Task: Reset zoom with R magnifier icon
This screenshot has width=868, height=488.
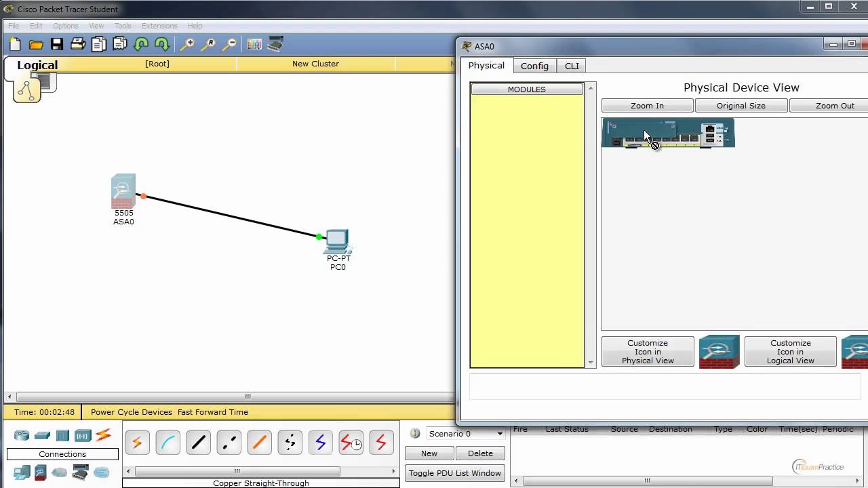Action: click(x=208, y=45)
